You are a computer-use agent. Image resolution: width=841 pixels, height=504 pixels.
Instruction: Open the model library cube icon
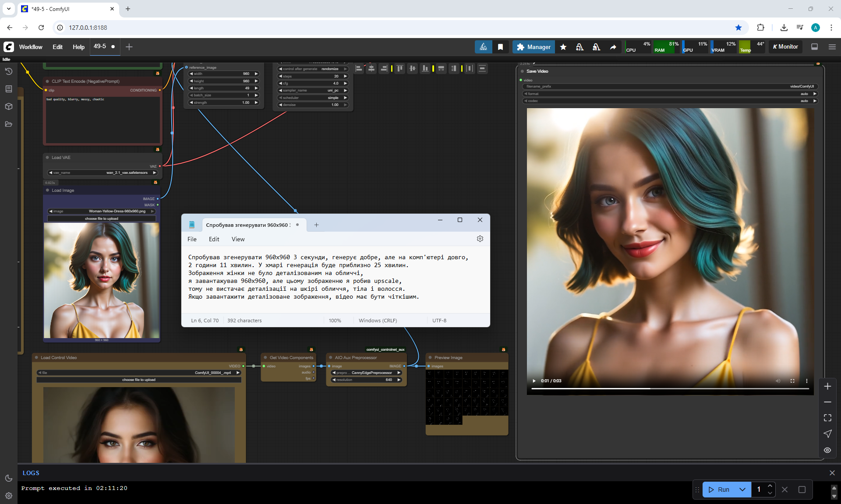(x=8, y=106)
